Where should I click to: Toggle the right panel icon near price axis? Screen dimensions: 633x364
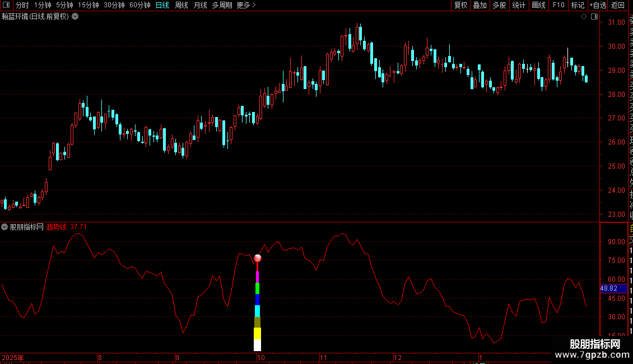[x=594, y=17]
